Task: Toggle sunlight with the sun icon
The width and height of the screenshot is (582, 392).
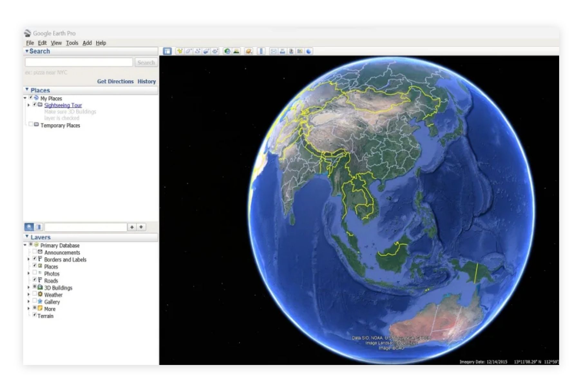Action: click(x=236, y=51)
